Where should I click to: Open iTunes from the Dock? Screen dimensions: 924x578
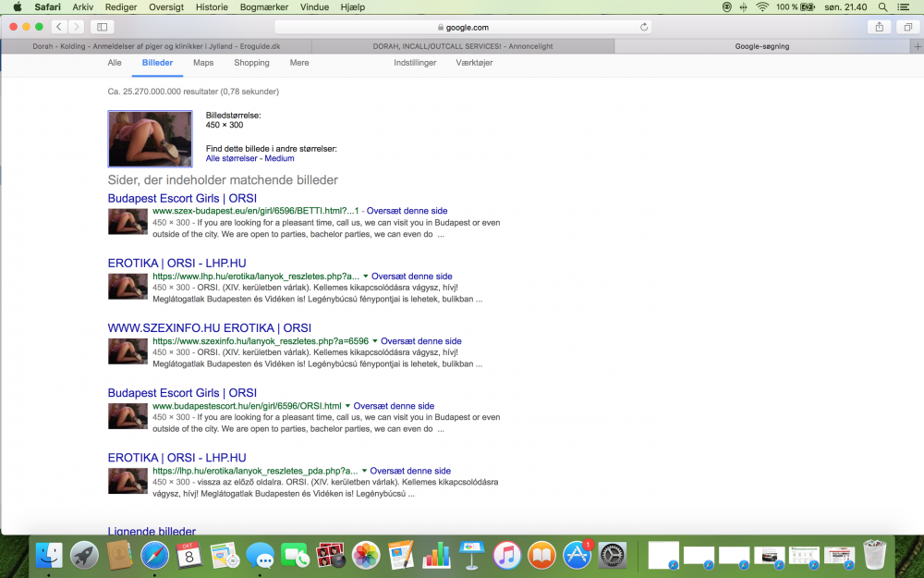(506, 556)
